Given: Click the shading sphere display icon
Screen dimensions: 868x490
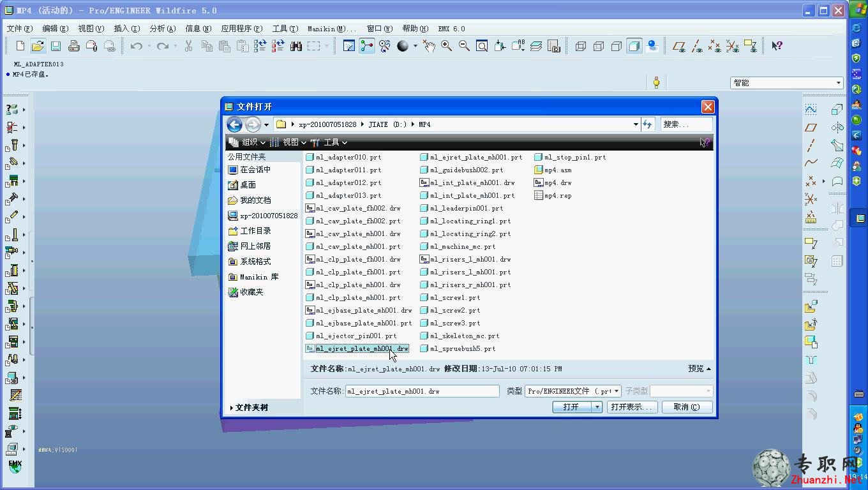Looking at the screenshot, I should (403, 46).
